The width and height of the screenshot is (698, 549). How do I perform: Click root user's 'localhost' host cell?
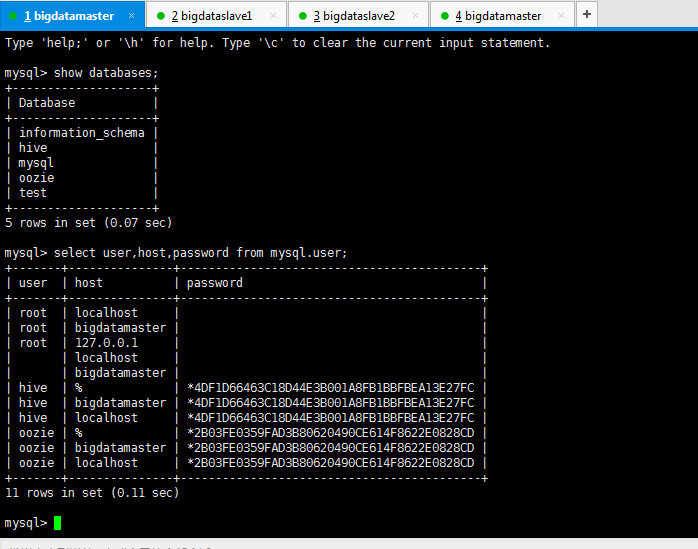pyautogui.click(x=106, y=313)
